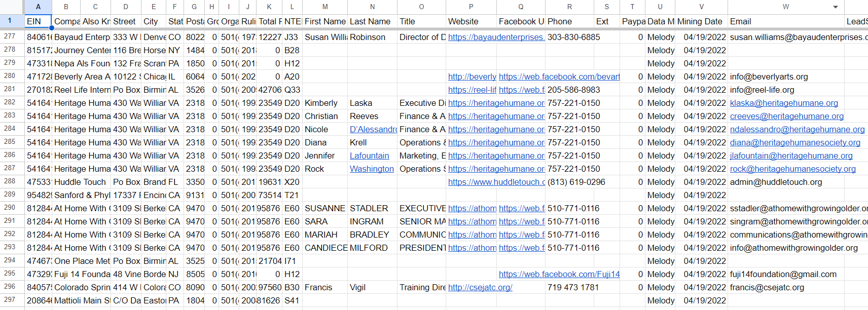The image size is (868, 310).
Task: Select the Mining Date header cell
Action: pos(701,22)
